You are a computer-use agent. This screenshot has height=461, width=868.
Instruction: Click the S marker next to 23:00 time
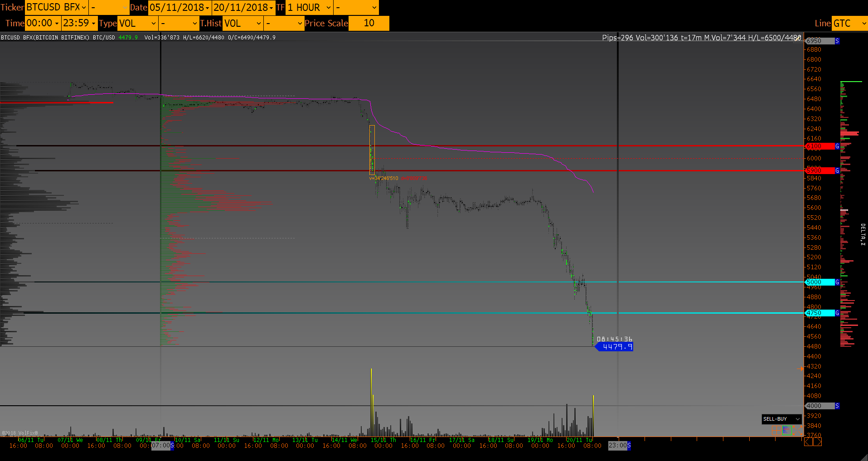629,446
